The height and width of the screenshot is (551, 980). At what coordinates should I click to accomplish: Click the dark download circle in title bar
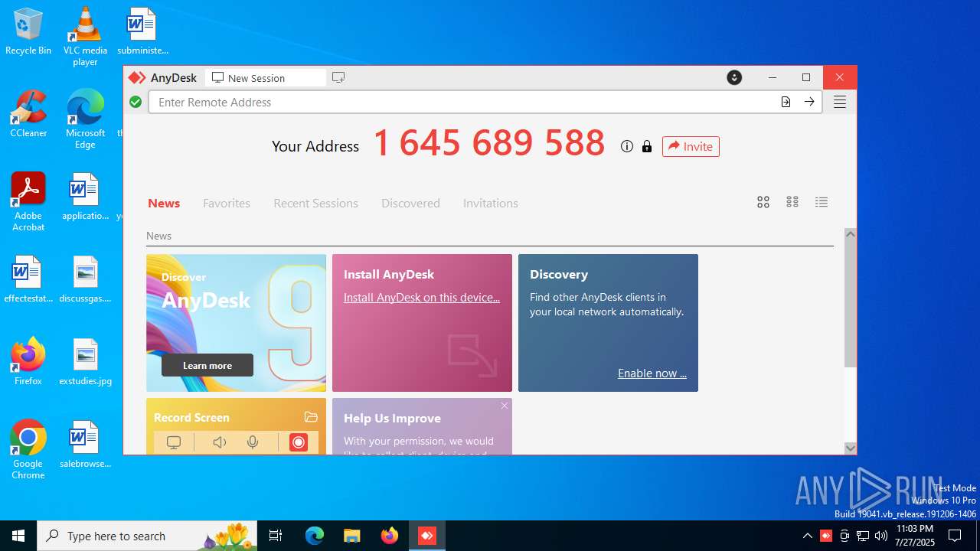tap(734, 77)
